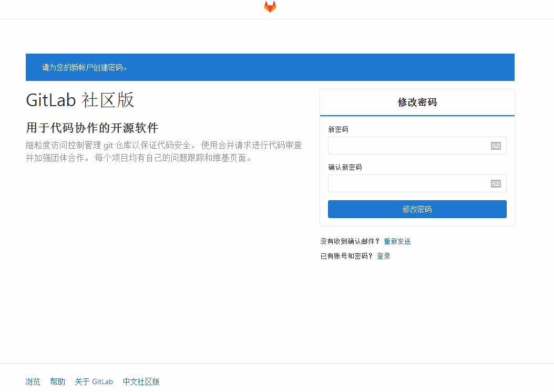Click the 没有收到确认邮件？ text
The width and height of the screenshot is (554, 392).
(x=350, y=241)
